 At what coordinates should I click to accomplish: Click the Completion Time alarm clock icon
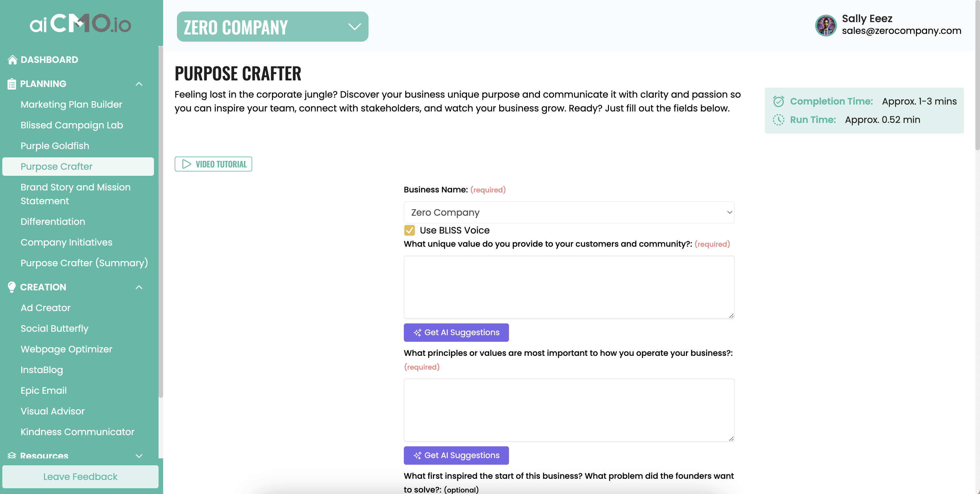[x=778, y=101]
